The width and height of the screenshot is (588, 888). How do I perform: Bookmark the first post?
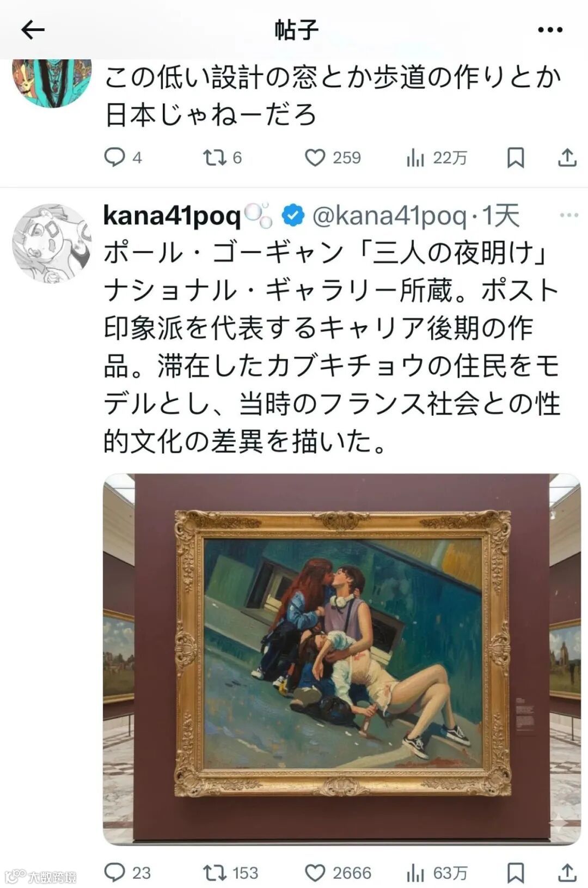click(x=515, y=158)
